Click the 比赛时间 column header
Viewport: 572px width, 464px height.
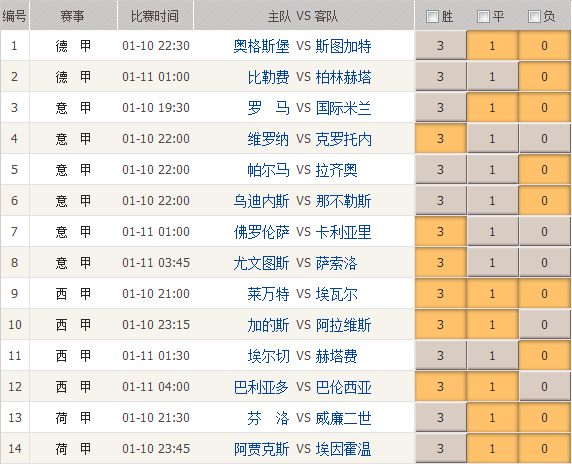pos(155,16)
